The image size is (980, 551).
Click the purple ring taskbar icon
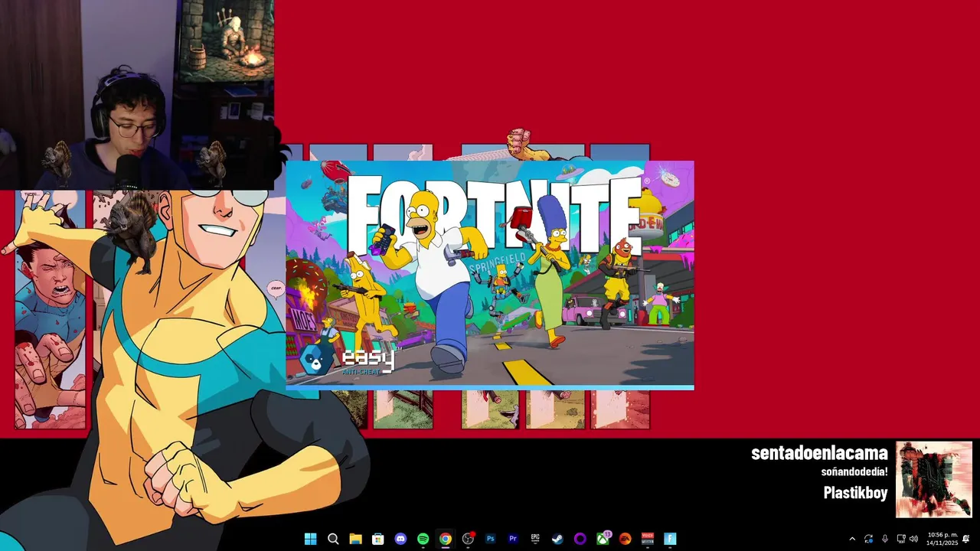click(580, 539)
